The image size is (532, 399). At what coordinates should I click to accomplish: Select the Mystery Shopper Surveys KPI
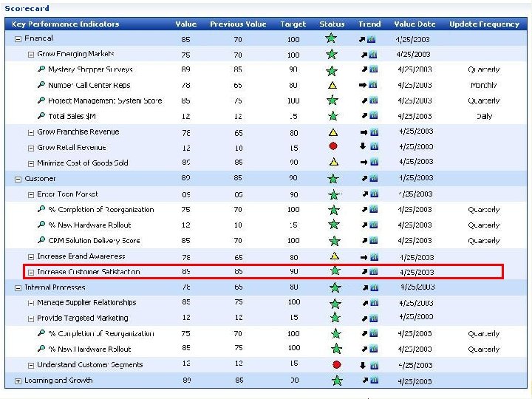[x=90, y=69]
